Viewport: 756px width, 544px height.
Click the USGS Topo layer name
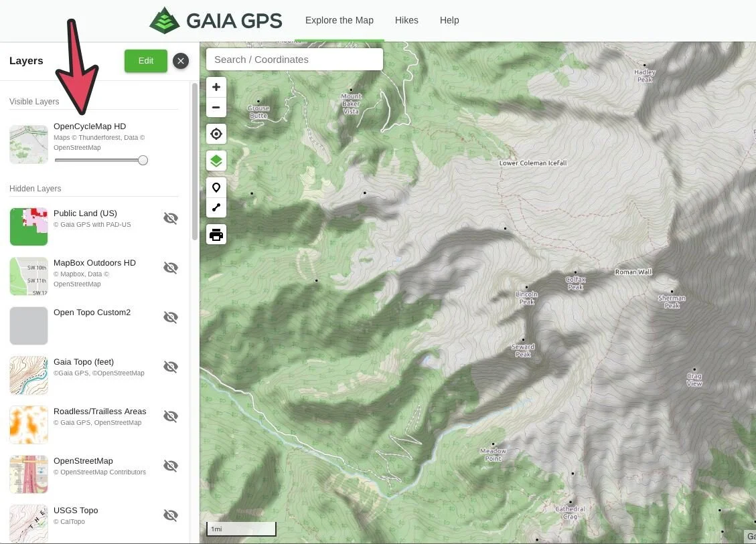click(76, 511)
